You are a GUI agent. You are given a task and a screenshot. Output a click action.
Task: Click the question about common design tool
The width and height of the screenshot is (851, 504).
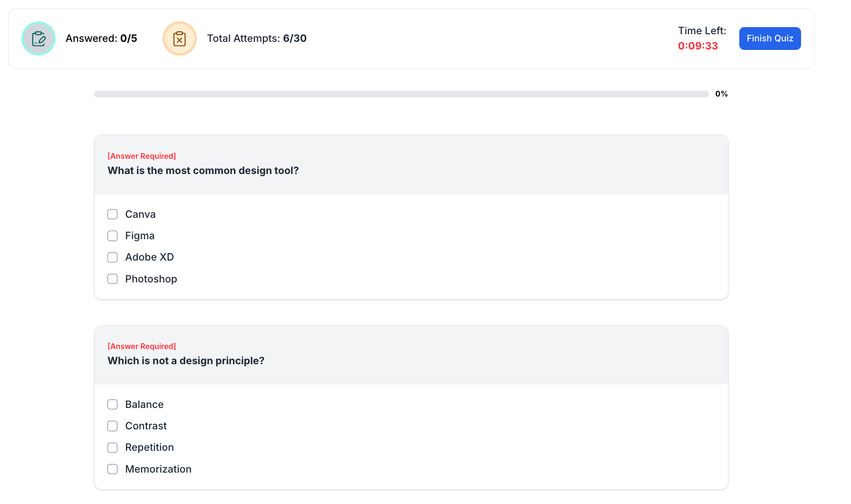(203, 171)
